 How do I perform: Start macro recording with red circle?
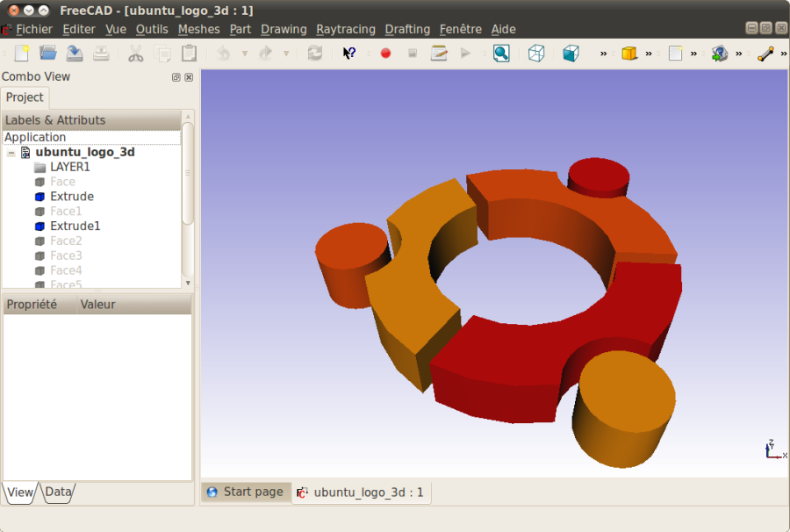(x=385, y=53)
